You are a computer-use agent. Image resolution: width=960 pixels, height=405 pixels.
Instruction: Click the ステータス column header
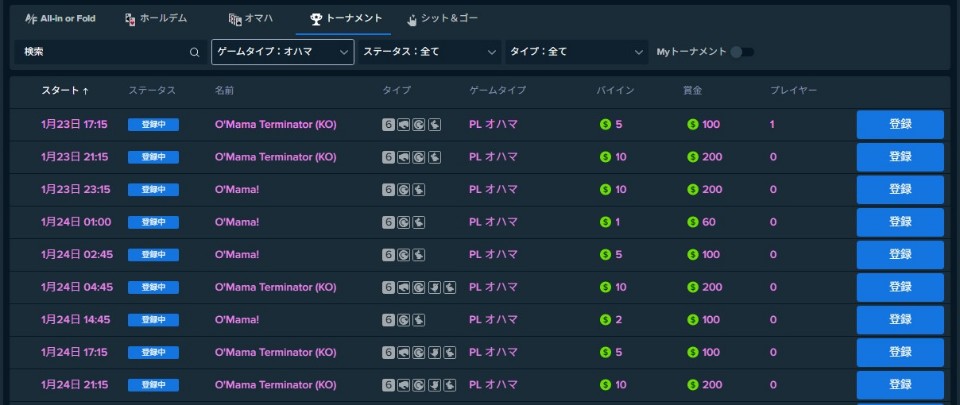152,91
